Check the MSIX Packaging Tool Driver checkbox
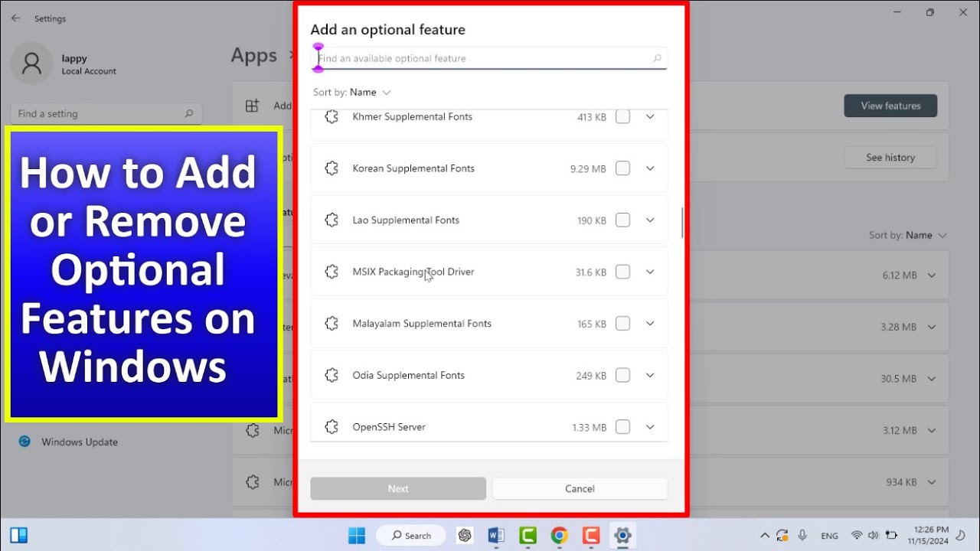The width and height of the screenshot is (980, 551). pyautogui.click(x=623, y=272)
